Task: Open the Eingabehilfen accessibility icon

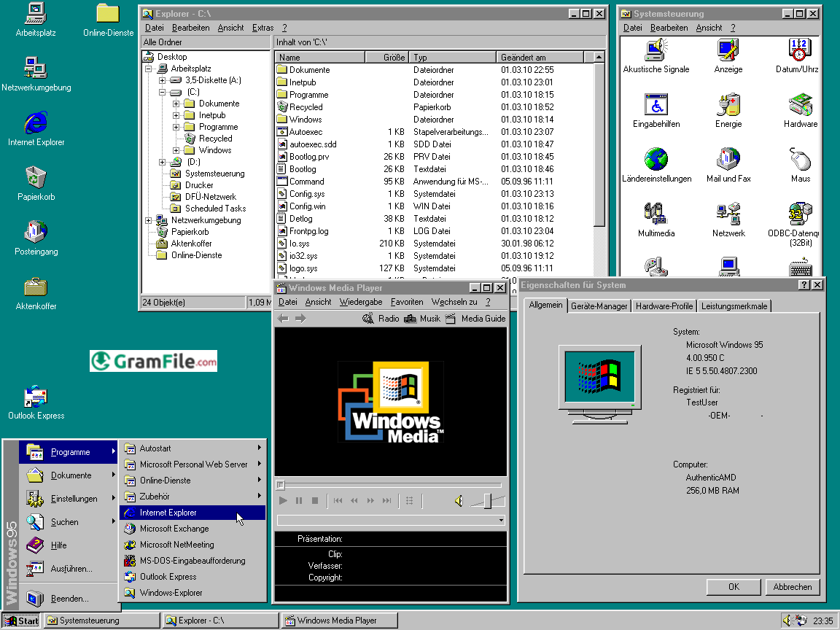Action: [656, 105]
